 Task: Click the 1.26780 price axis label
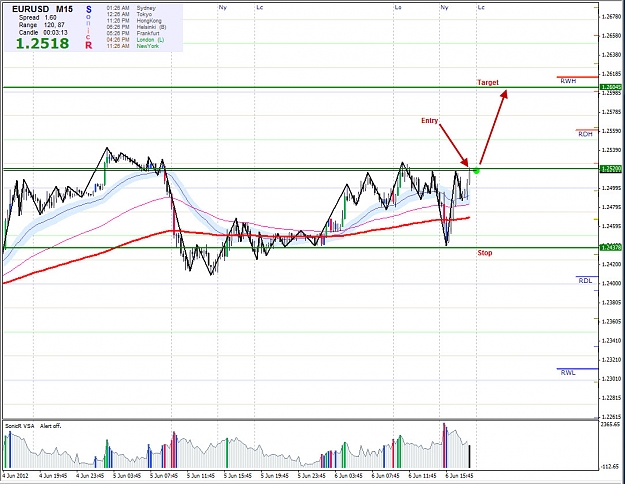[611, 16]
